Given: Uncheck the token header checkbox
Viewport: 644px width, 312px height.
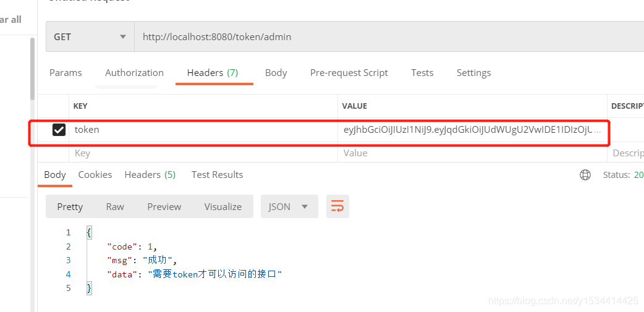Looking at the screenshot, I should point(59,130).
